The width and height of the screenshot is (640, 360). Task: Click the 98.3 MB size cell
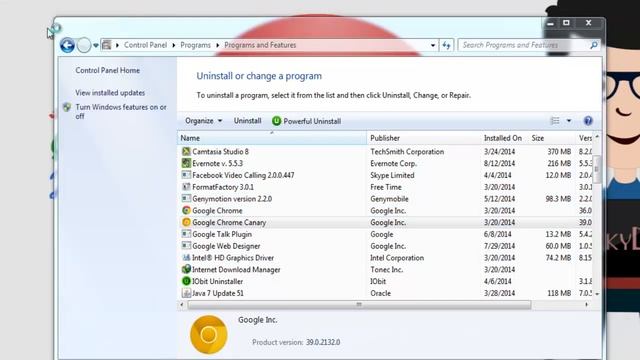point(558,199)
